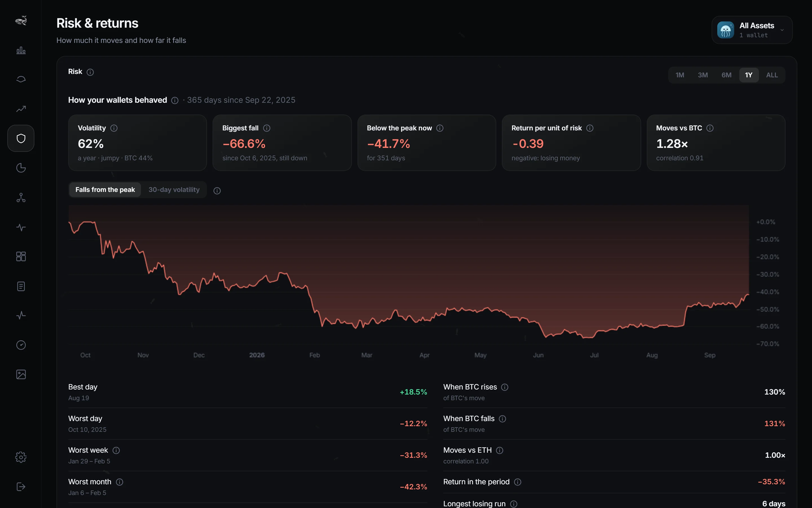Screen dimensions: 812x508
Task: Show info for Biggest fall card
Action: pos(267,128)
